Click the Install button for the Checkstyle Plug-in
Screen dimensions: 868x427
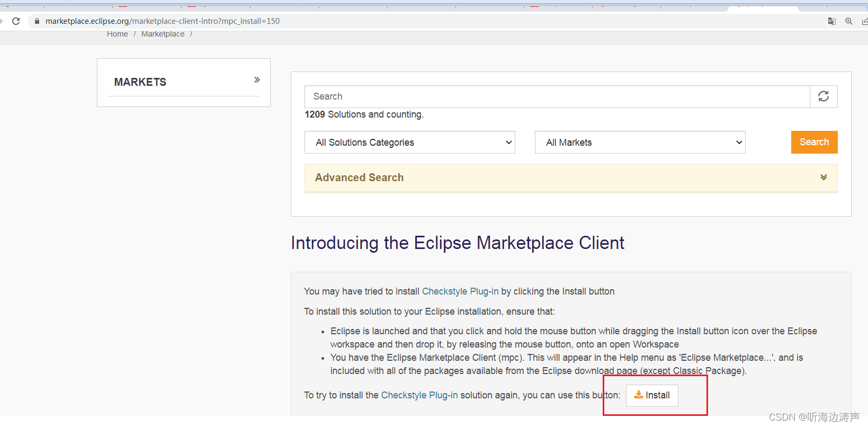652,395
